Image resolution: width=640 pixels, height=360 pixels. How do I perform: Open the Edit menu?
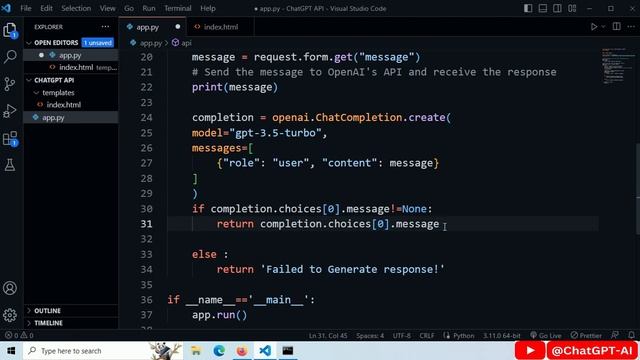46,8
